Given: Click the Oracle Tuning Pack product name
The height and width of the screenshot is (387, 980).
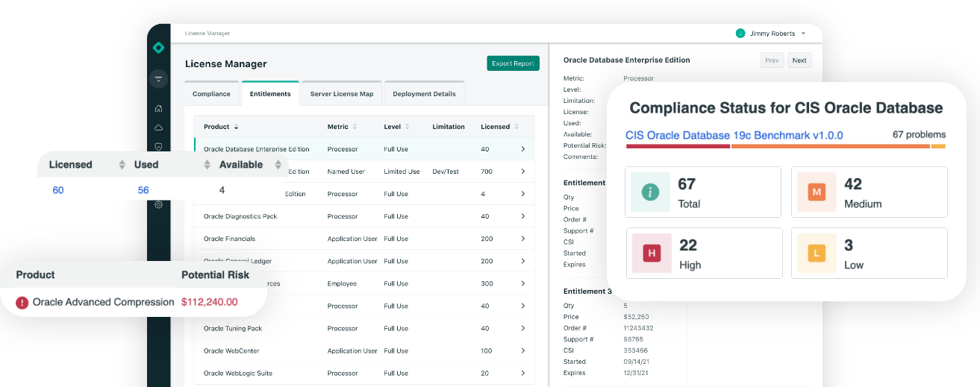Looking at the screenshot, I should pos(233,328).
